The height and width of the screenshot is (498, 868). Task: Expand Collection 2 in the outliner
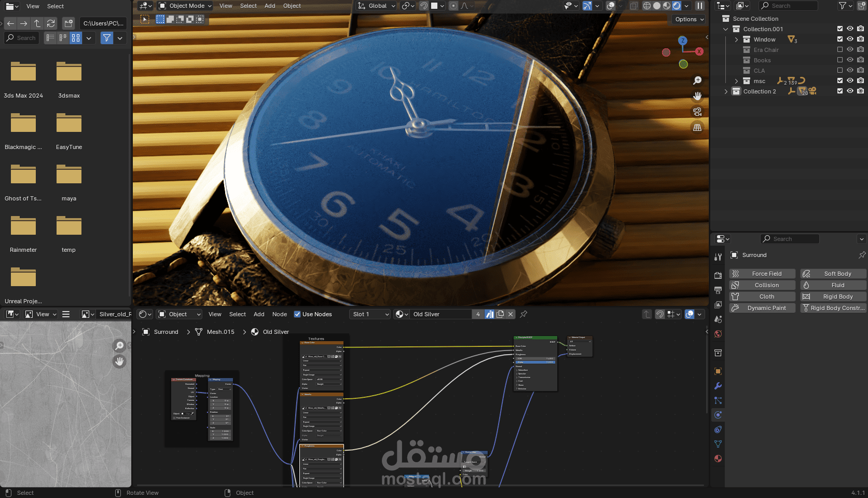click(x=726, y=91)
